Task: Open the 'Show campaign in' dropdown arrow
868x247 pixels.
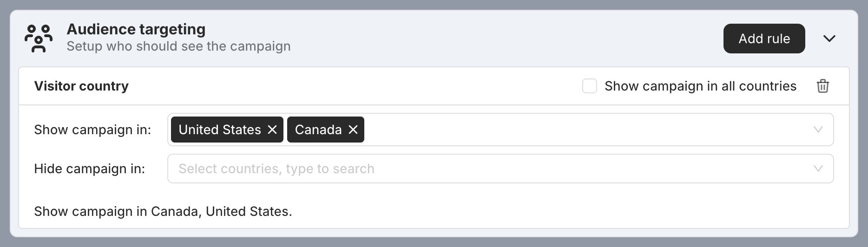Action: (818, 130)
